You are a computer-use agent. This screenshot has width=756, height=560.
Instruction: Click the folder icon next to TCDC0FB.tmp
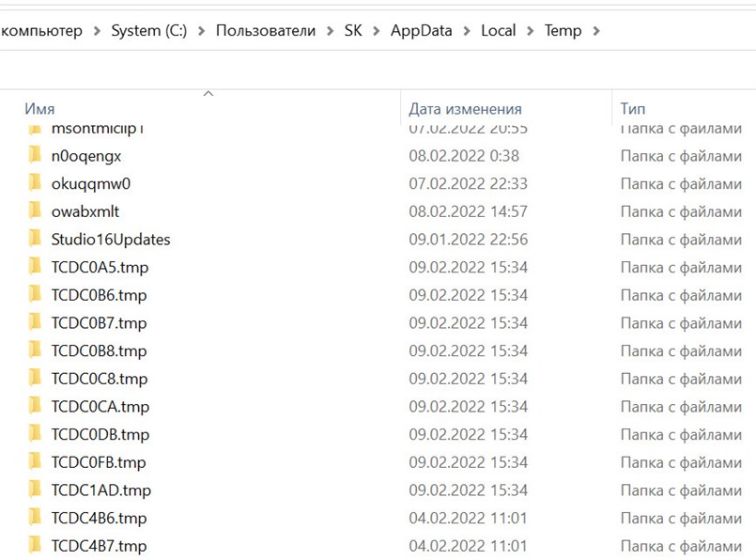[x=36, y=461]
